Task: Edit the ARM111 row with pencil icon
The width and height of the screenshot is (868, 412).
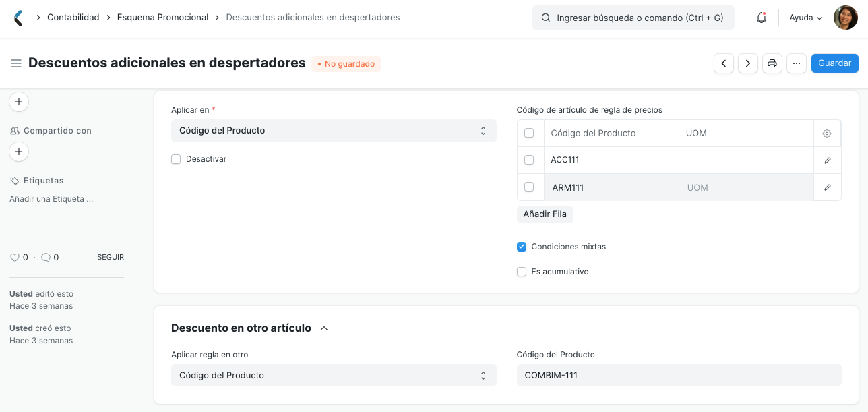Action: coord(828,187)
